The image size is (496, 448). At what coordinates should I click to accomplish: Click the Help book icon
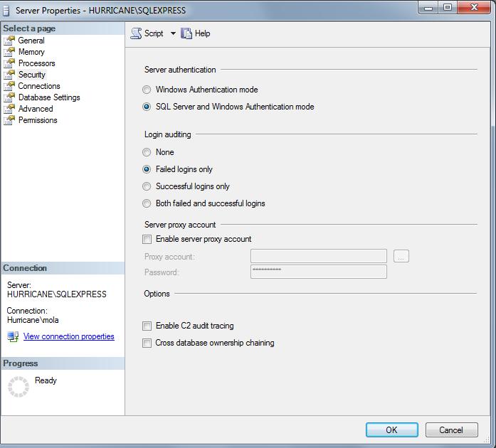186,33
